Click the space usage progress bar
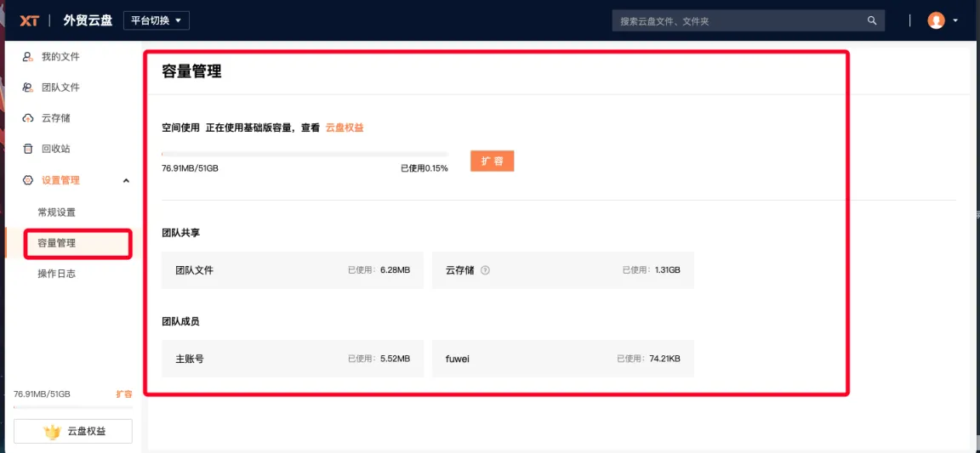The height and width of the screenshot is (453, 980). tap(305, 154)
